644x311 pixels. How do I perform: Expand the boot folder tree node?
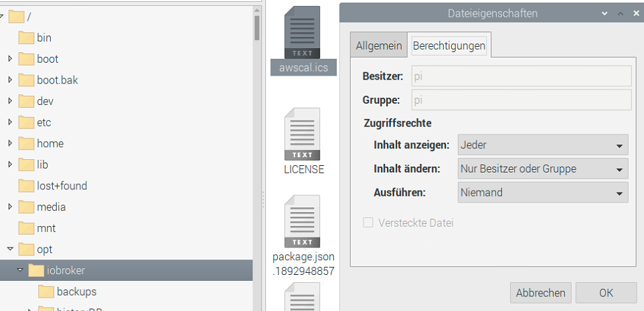click(10, 59)
